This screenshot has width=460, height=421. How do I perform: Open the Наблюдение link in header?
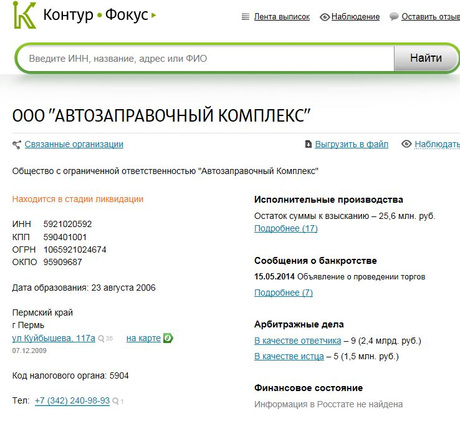point(355,17)
